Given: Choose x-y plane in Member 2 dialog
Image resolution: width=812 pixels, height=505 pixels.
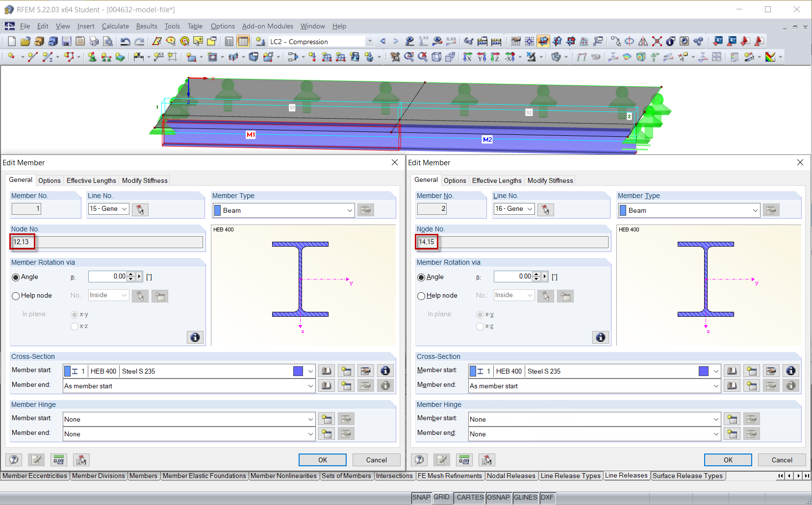Looking at the screenshot, I should (x=480, y=314).
